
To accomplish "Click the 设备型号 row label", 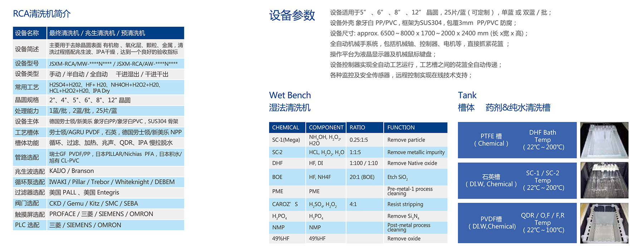I will (27, 64).
